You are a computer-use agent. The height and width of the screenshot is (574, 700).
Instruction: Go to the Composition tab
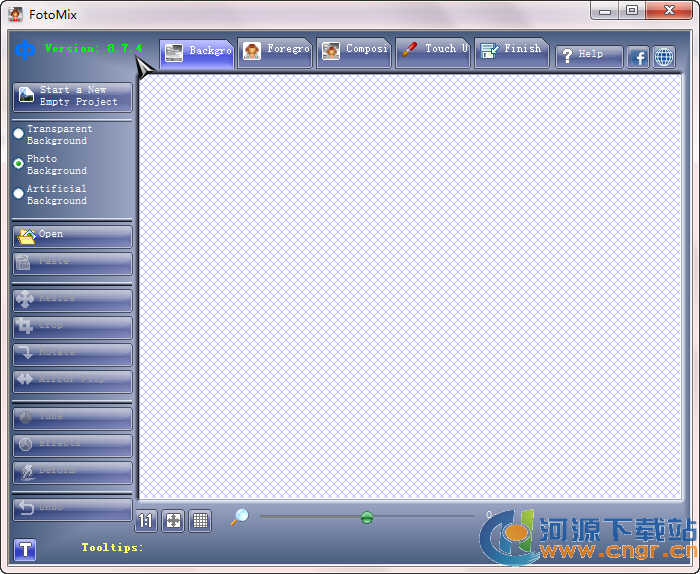coord(354,51)
